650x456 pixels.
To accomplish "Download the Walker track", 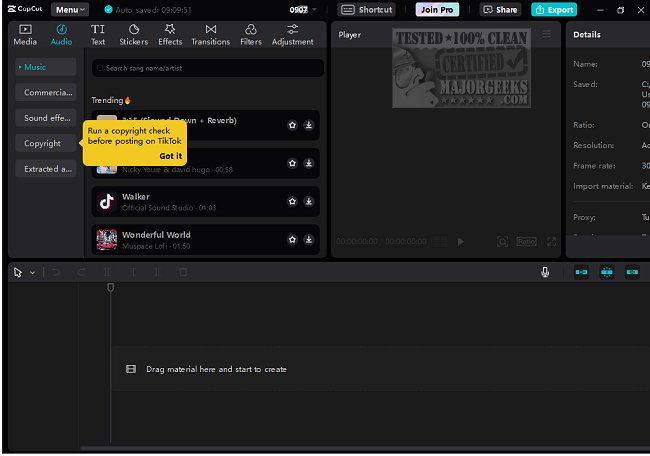I will (x=308, y=201).
